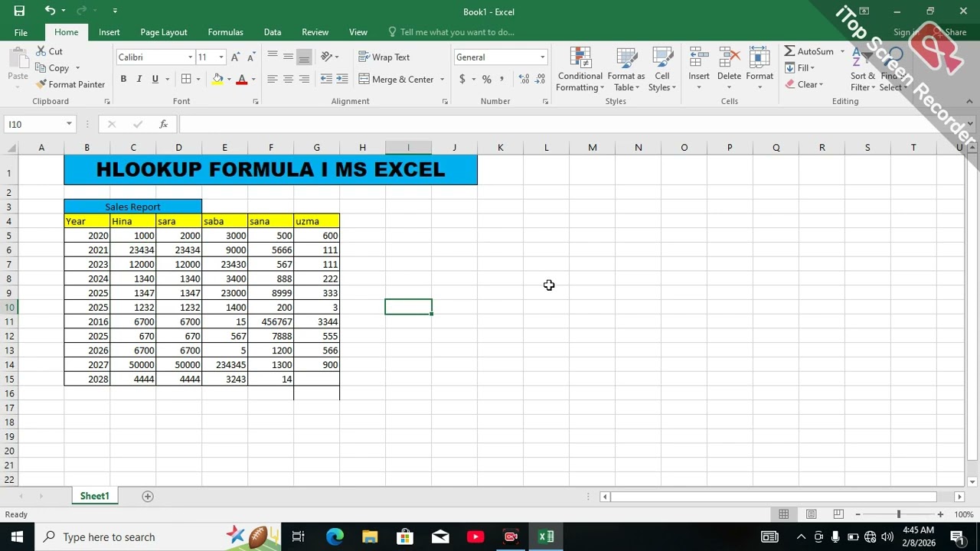Screen dimensions: 980x551
Task: Toggle Bold formatting
Action: (123, 79)
